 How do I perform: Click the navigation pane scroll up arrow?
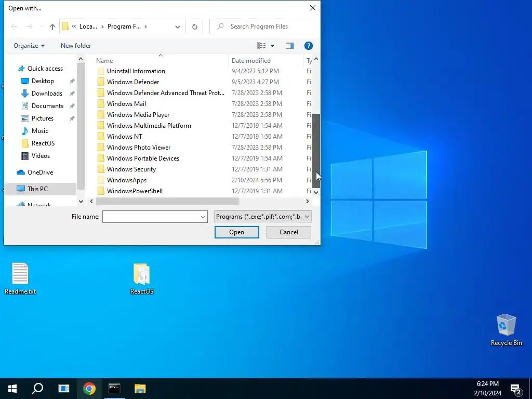81,59
